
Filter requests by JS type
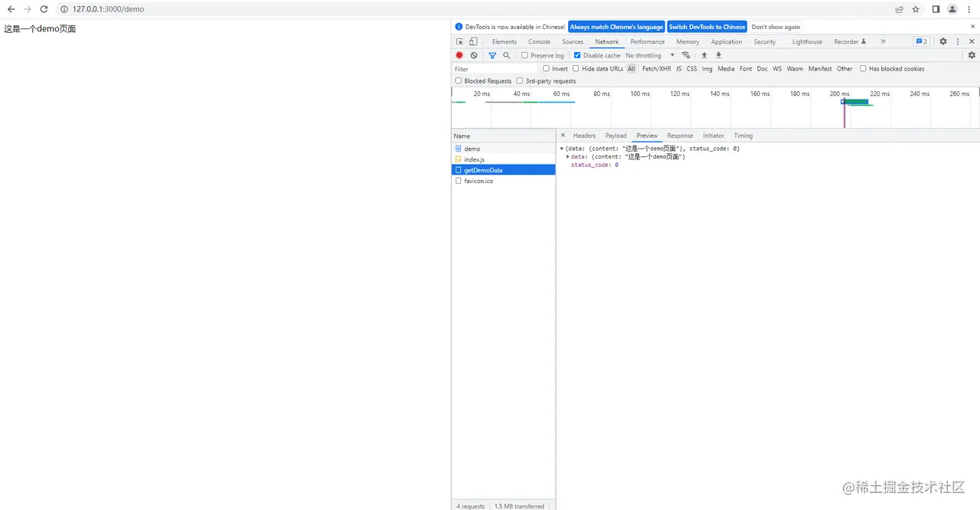(678, 68)
